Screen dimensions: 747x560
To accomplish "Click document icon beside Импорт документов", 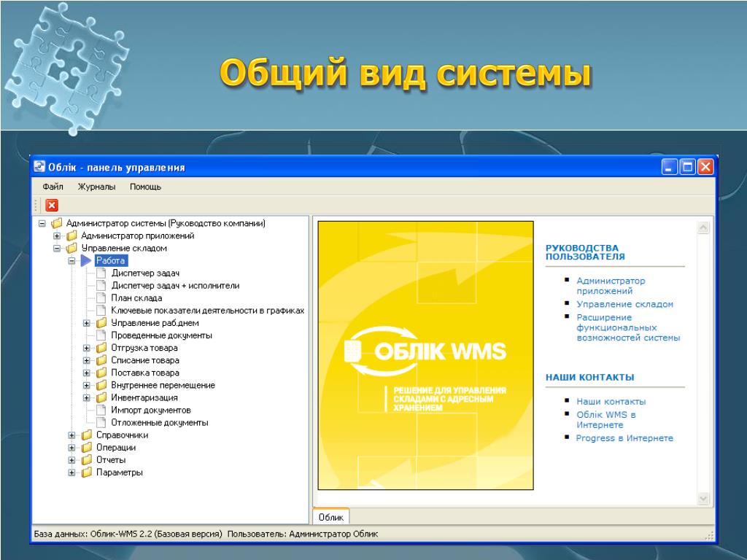I will (x=101, y=410).
